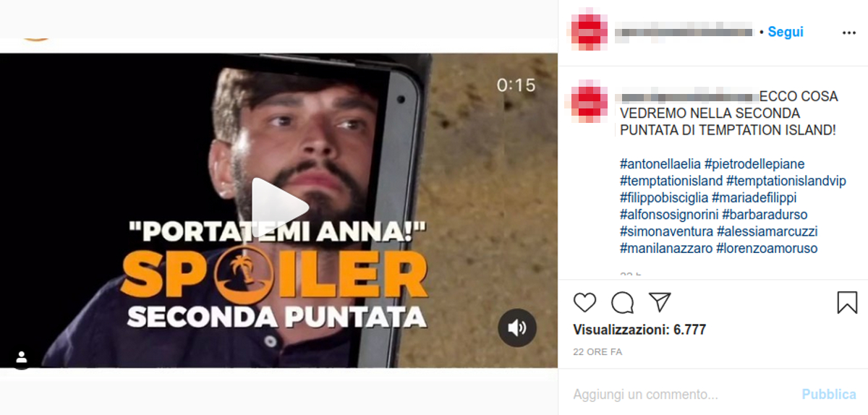Save the post with the bookmark icon
868x415 pixels.
coord(847,302)
